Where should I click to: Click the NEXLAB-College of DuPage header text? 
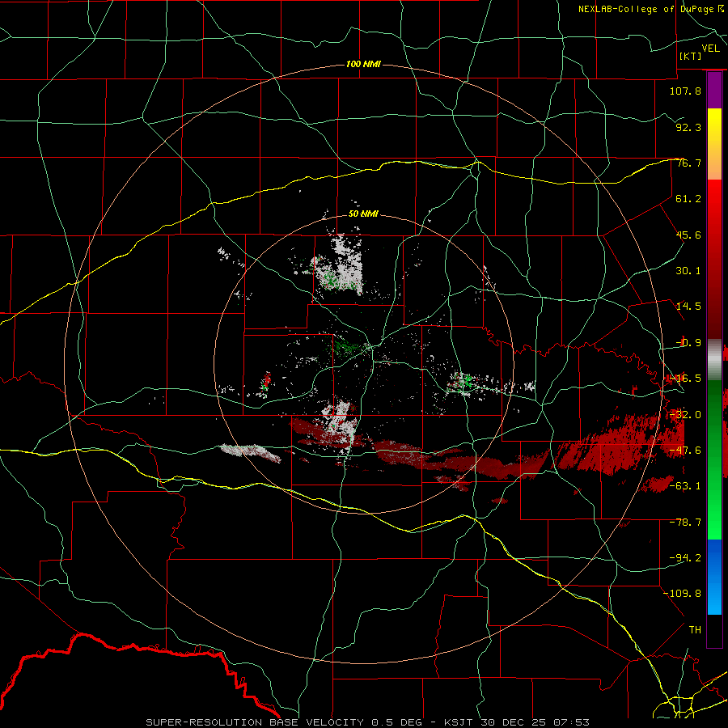tap(651, 9)
